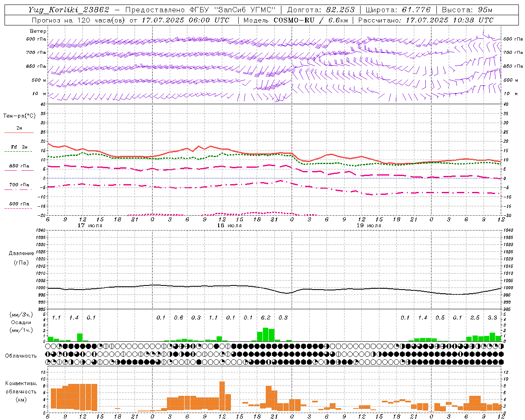This screenshot has width=525, height=420.
Task: Click the Тем-ра(°C) panel label
Action: (x=19, y=116)
